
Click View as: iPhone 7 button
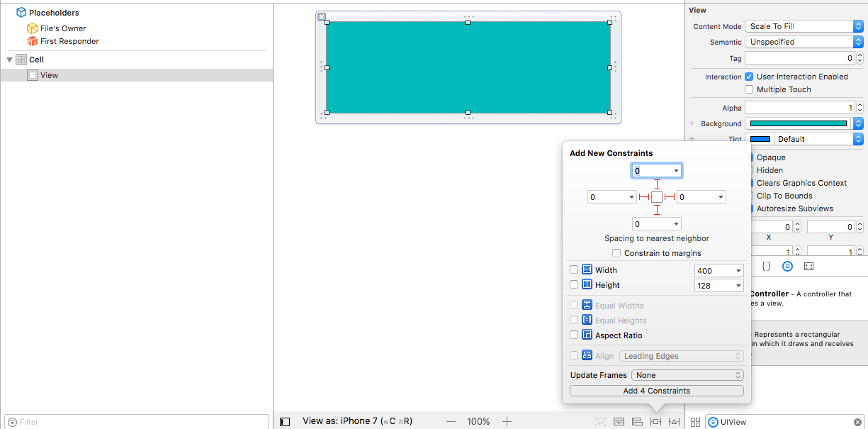[357, 421]
